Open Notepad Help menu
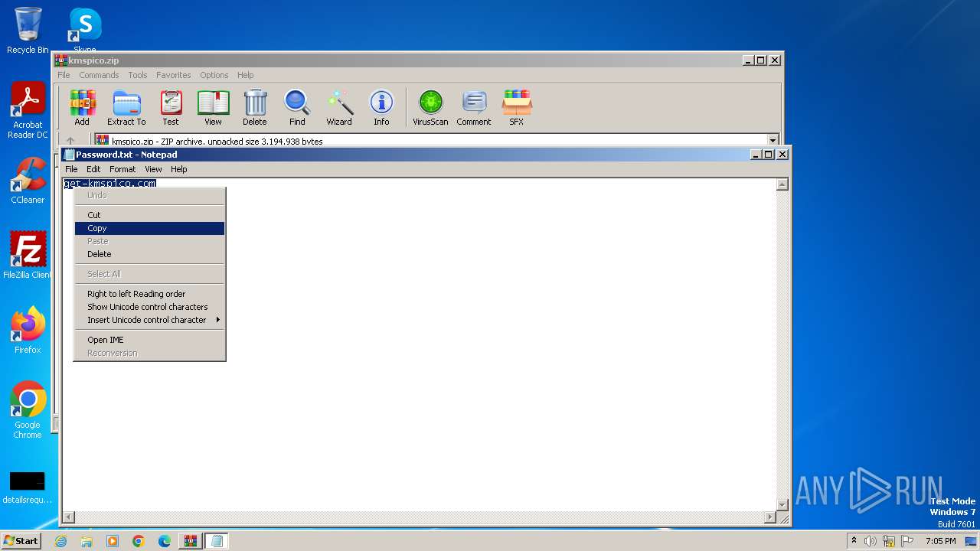 click(178, 169)
